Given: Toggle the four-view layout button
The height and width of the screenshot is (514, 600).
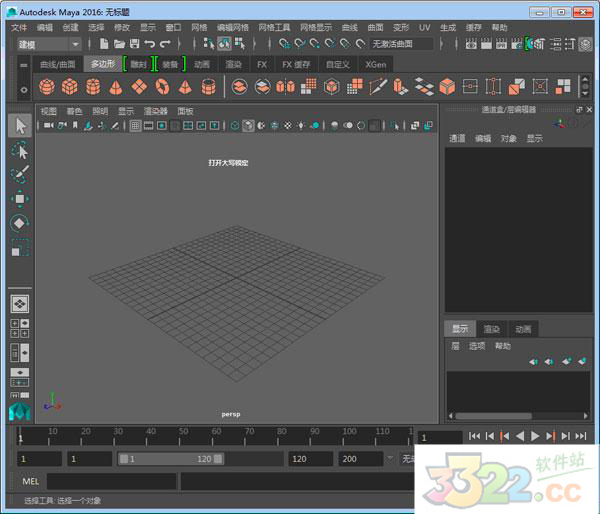Looking at the screenshot, I should tap(20, 327).
